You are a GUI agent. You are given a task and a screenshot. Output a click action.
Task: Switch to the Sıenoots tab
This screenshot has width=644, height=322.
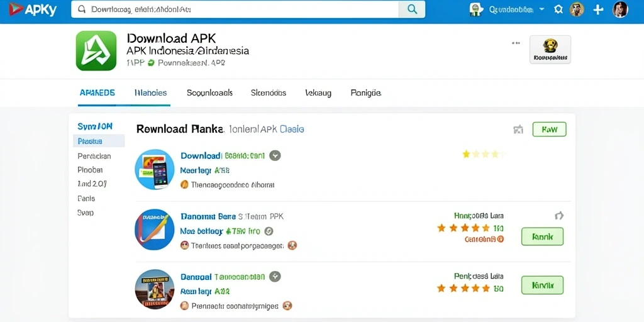click(269, 93)
